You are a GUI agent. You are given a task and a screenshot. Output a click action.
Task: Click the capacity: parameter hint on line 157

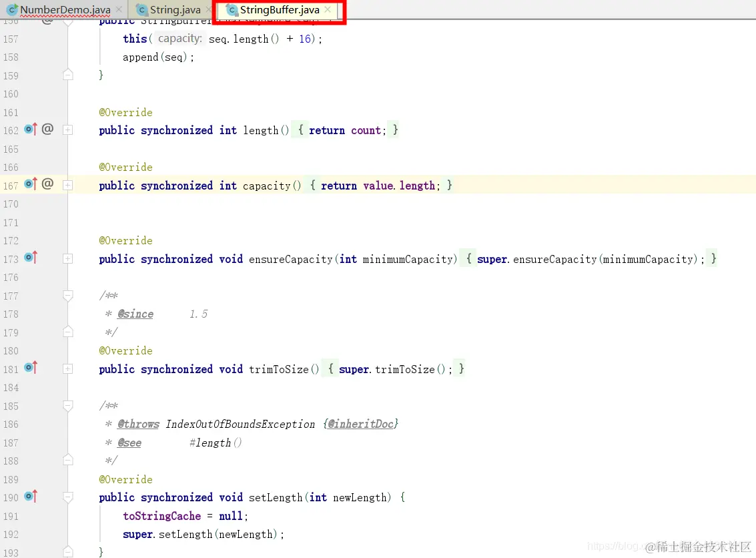click(x=180, y=39)
